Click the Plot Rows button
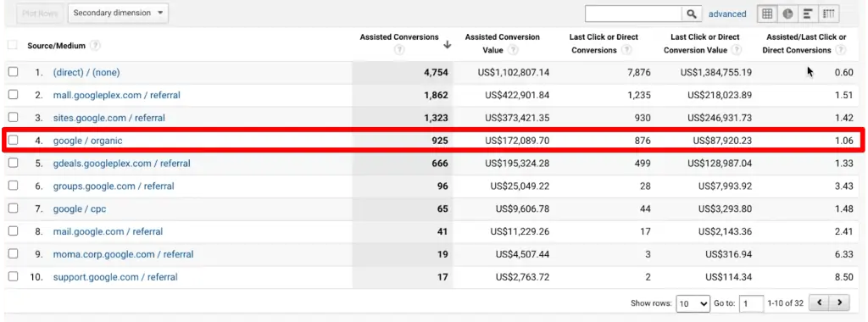Viewport: 868px width, 322px height. (x=40, y=14)
